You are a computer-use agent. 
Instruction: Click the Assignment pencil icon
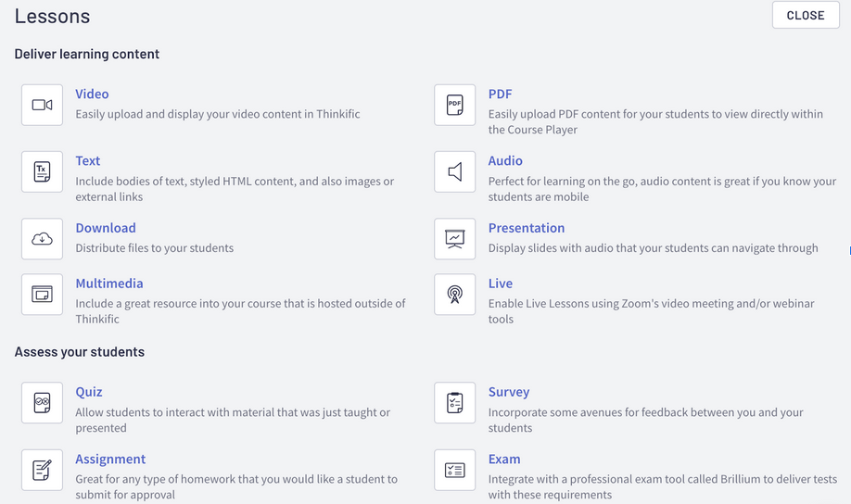point(42,470)
